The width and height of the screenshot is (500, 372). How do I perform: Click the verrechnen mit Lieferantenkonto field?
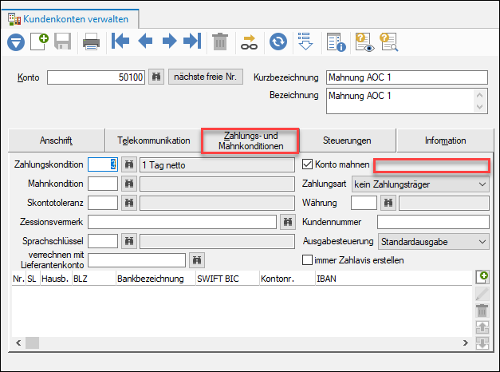137,260
